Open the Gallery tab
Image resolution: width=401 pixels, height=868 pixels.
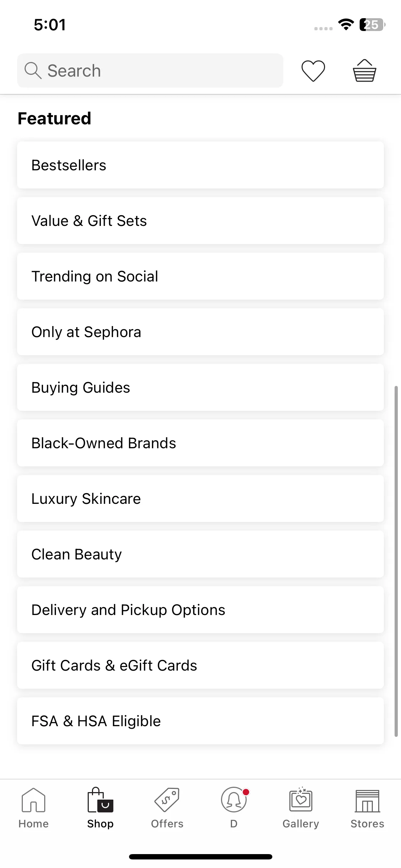pos(300,808)
